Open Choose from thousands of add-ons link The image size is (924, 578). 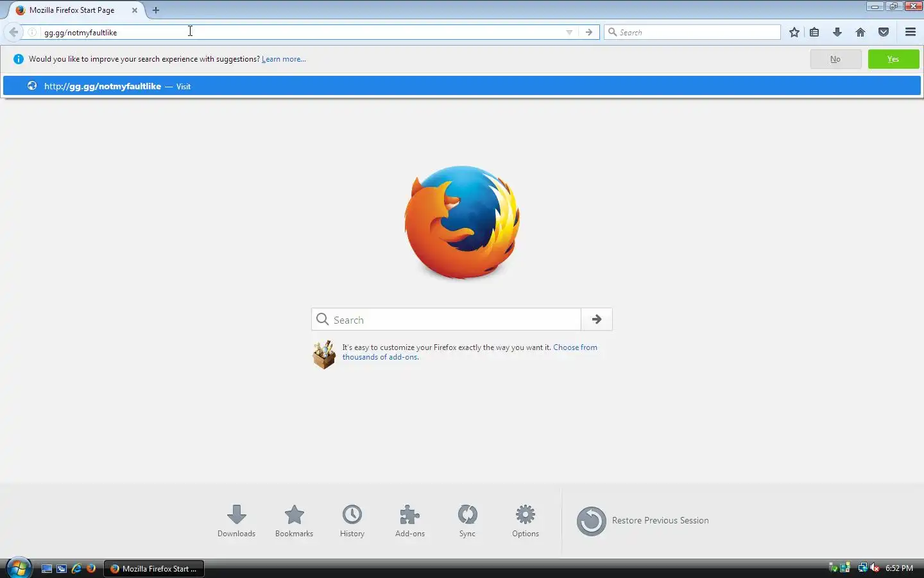(x=470, y=352)
